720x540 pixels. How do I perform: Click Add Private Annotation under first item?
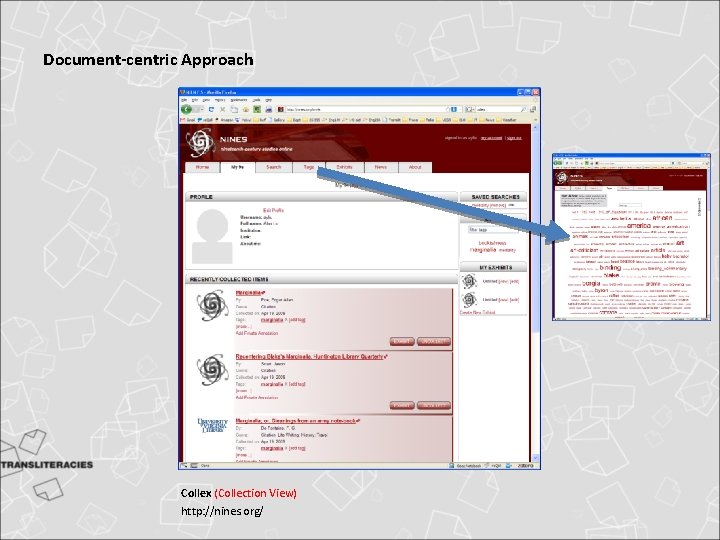click(257, 333)
